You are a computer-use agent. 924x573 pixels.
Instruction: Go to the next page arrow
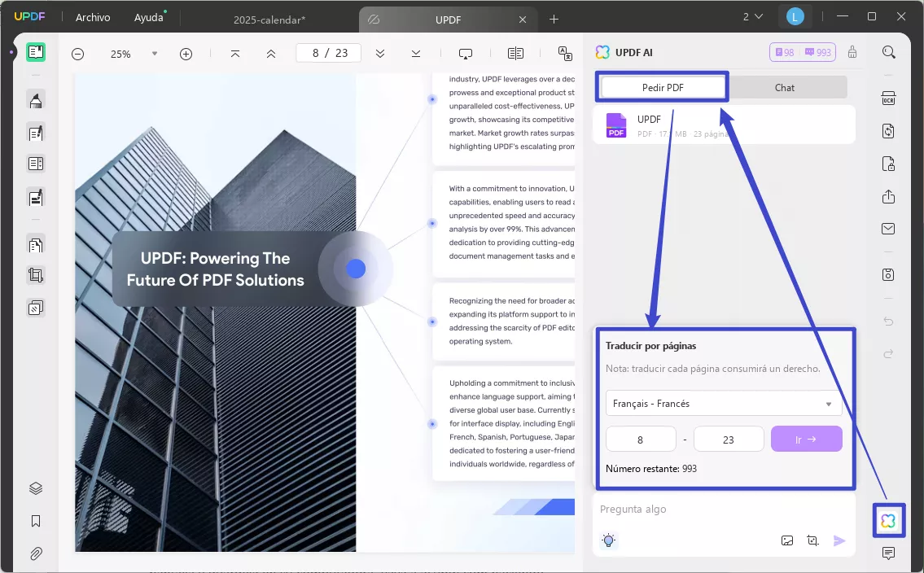click(x=380, y=54)
